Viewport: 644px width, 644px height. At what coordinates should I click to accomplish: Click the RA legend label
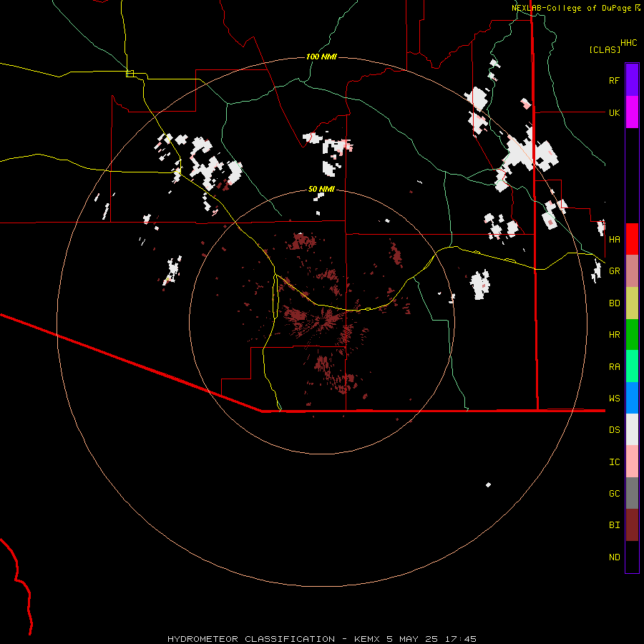[614, 366]
